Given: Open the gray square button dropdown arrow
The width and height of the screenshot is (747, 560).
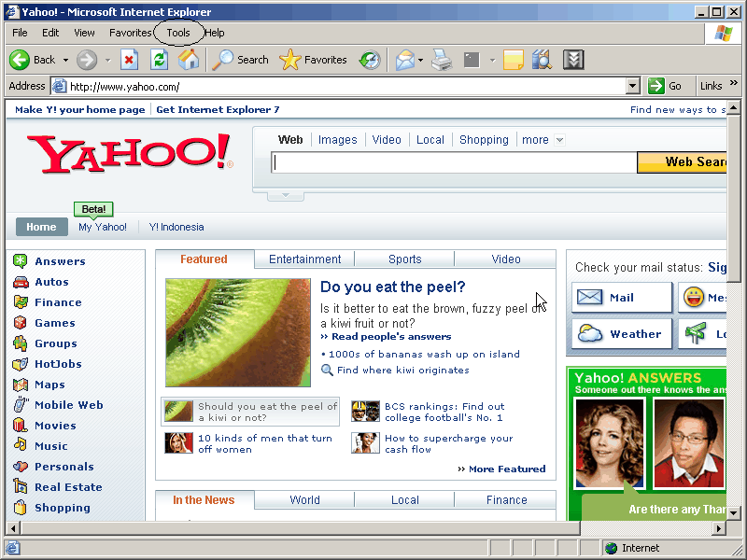Looking at the screenshot, I should (x=492, y=61).
